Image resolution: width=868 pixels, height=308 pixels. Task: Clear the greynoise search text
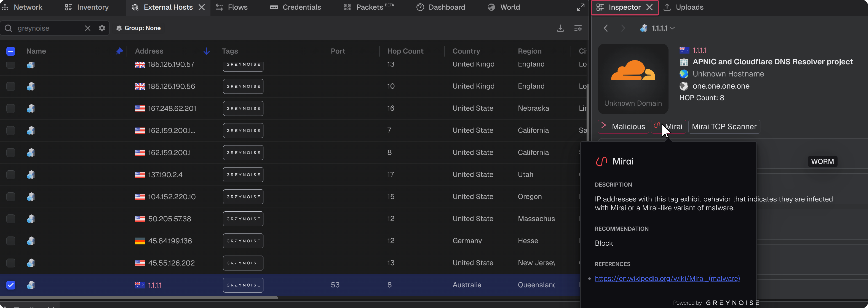(x=88, y=28)
